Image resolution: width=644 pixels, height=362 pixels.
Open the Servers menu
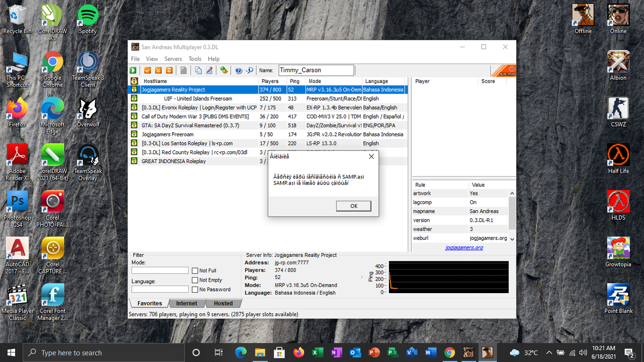pos(173,59)
